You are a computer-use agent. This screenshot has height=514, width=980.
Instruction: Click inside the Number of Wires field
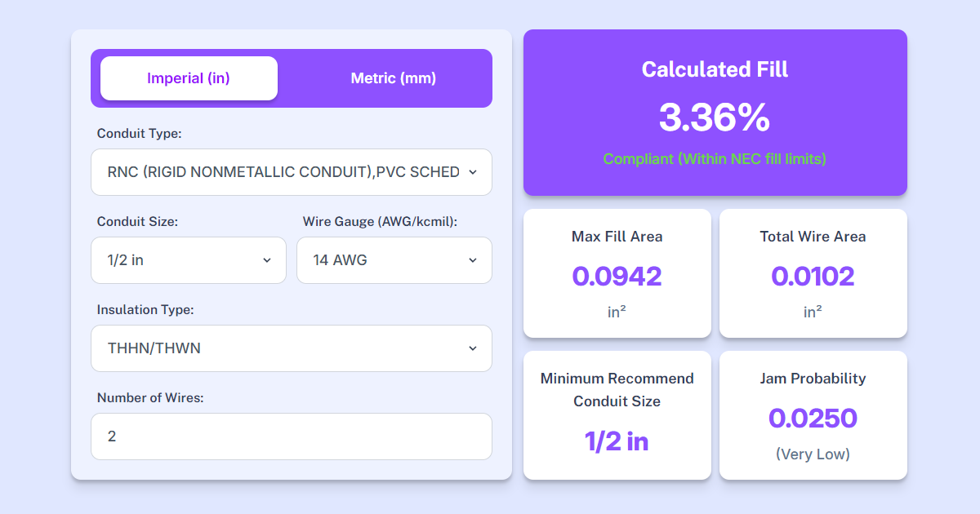[292, 436]
